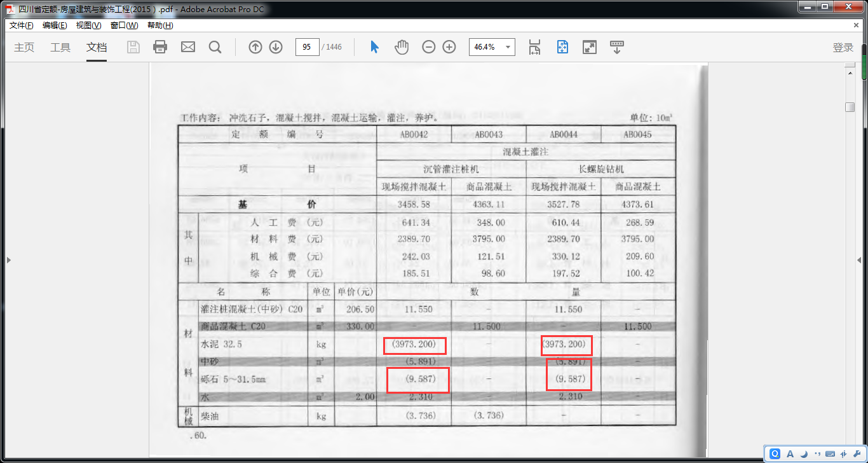Screen dimensions: 868x463
Task: Click the page footer number .60.
Action: pos(198,437)
